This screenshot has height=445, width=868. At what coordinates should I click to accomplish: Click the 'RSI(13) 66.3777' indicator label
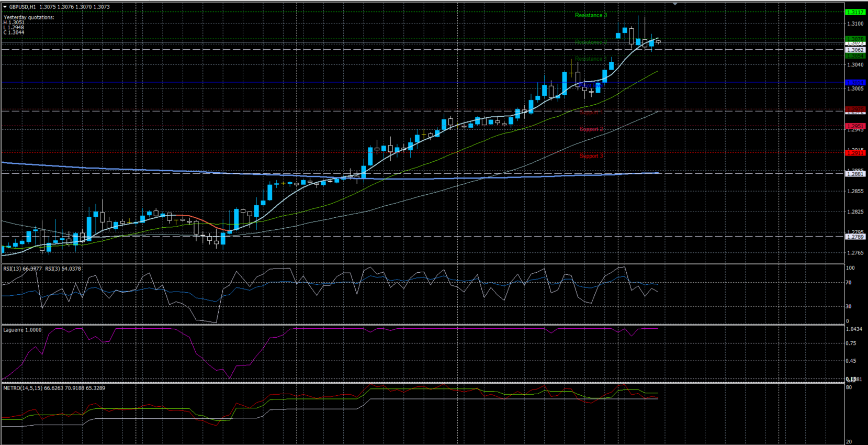point(22,269)
